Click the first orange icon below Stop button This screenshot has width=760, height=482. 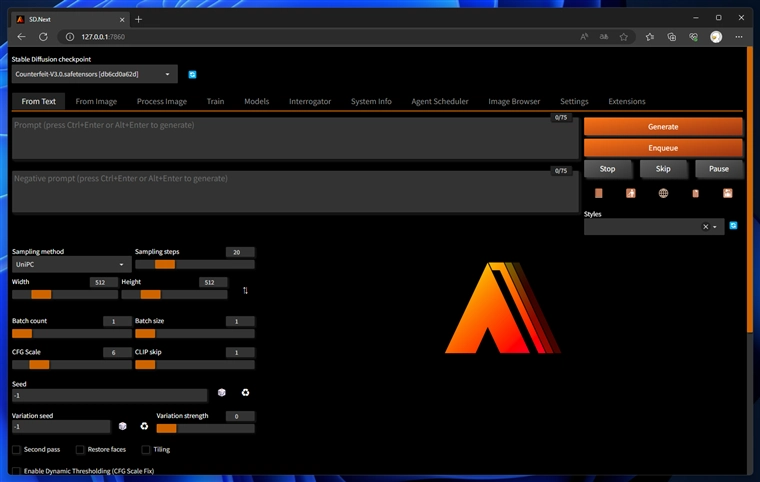click(599, 193)
